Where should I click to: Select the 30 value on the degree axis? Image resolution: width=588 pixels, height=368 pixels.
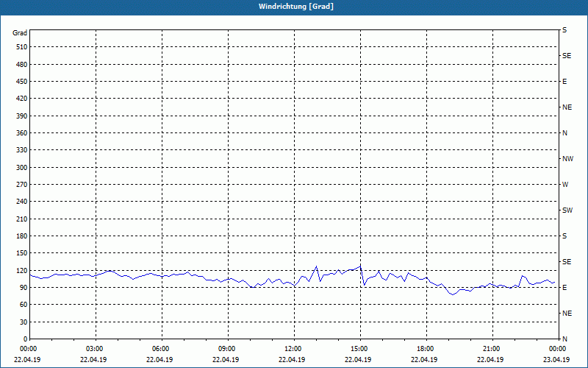(x=24, y=322)
